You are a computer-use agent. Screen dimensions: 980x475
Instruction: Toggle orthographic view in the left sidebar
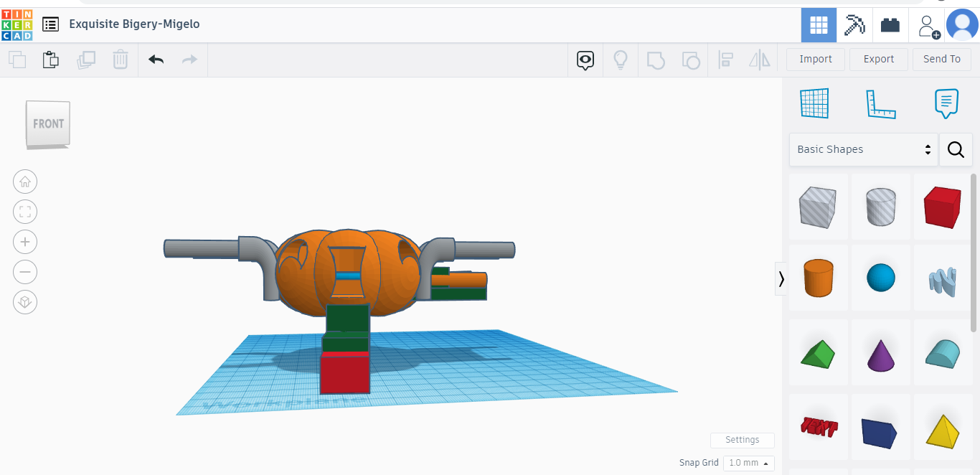[25, 302]
